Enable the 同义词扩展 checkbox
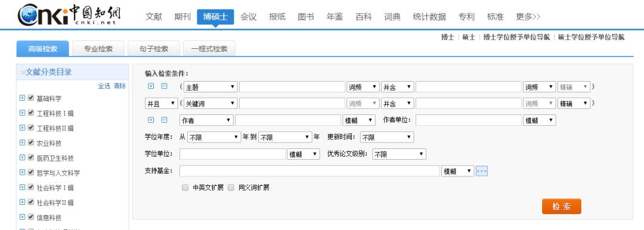Viewport: 644px width, 230px height. point(231,187)
